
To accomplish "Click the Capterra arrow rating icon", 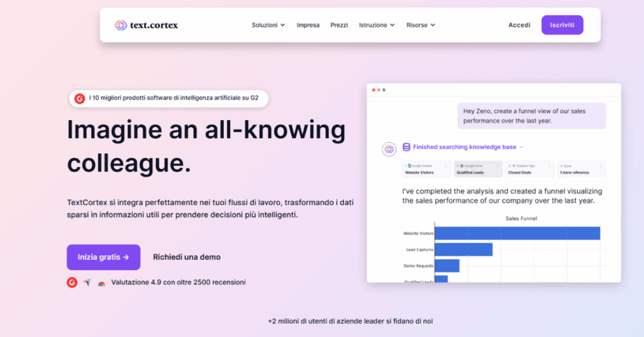I will [87, 282].
